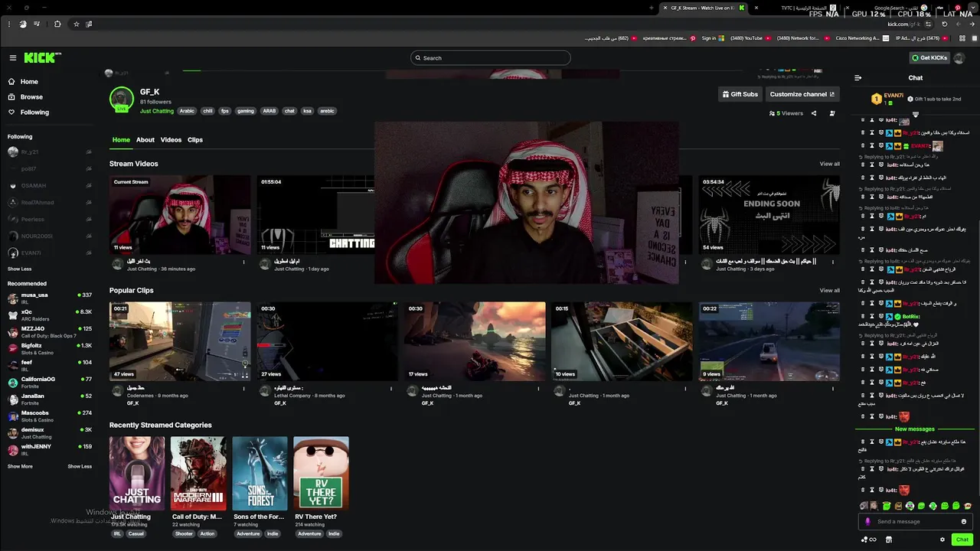Click the purple microphone icon in chat input

click(867, 522)
